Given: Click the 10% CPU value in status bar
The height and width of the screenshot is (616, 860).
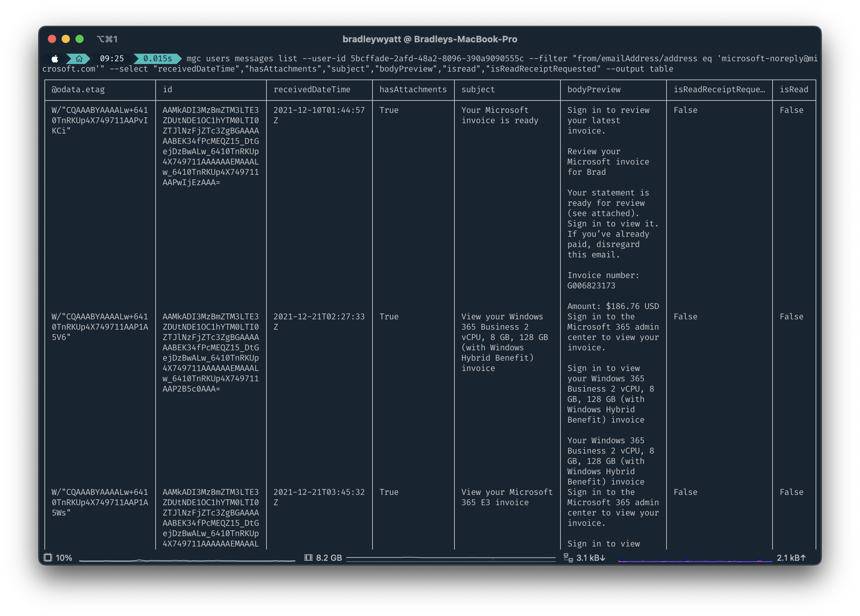Looking at the screenshot, I should coord(64,558).
